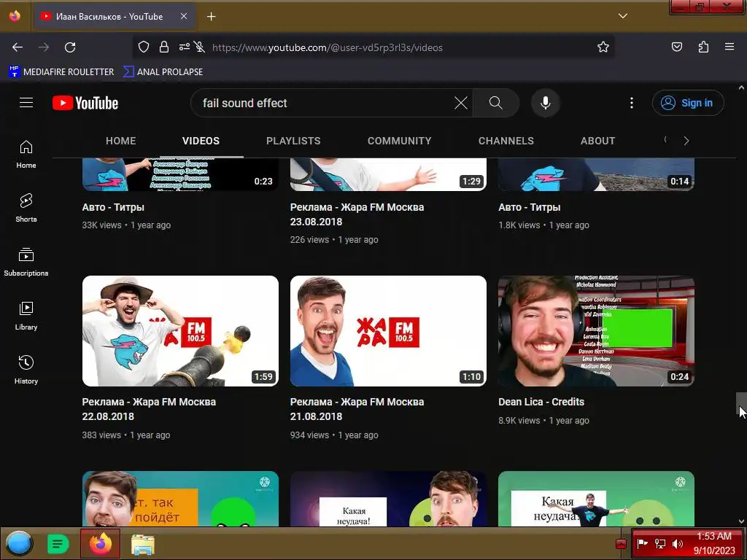The height and width of the screenshot is (560, 747).
Task: Click the Sign in button
Action: pos(688,103)
